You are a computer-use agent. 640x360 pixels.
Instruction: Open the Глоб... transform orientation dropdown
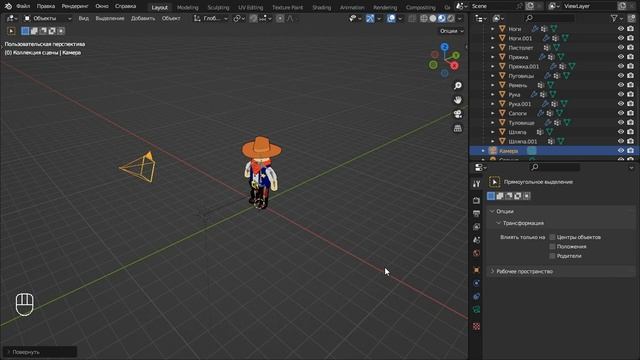[211, 18]
